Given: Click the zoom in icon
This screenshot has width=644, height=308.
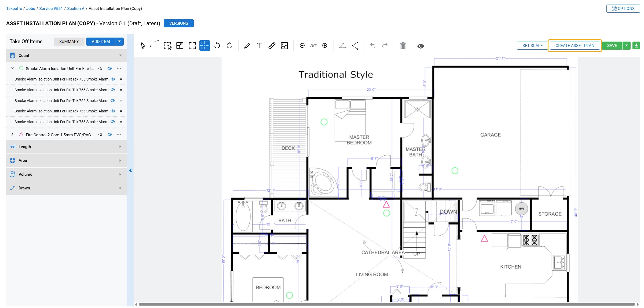Looking at the screenshot, I should [325, 45].
